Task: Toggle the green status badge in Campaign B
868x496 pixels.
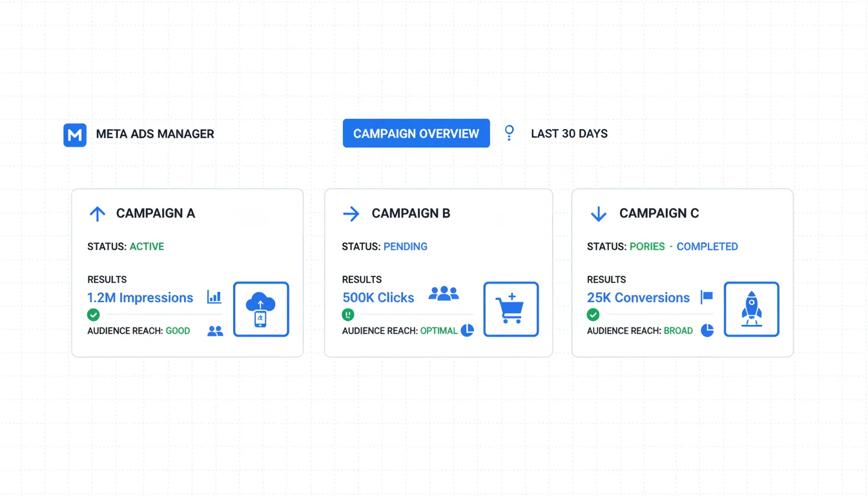Action: coord(348,315)
